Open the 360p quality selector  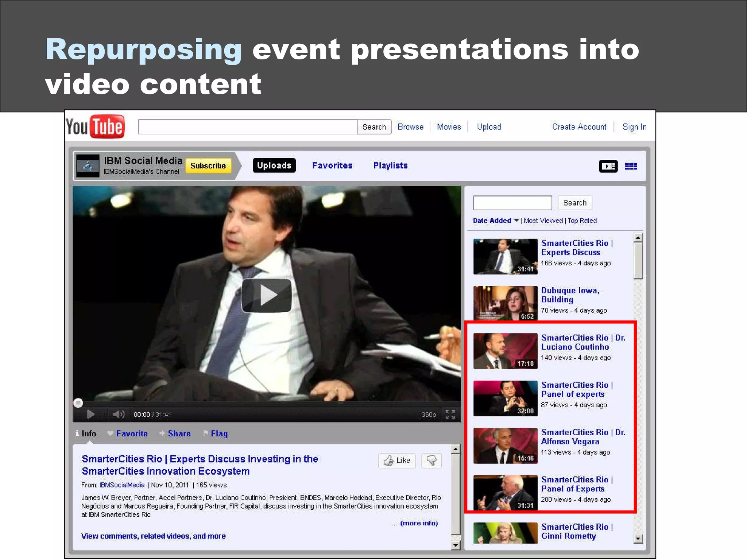(x=429, y=415)
